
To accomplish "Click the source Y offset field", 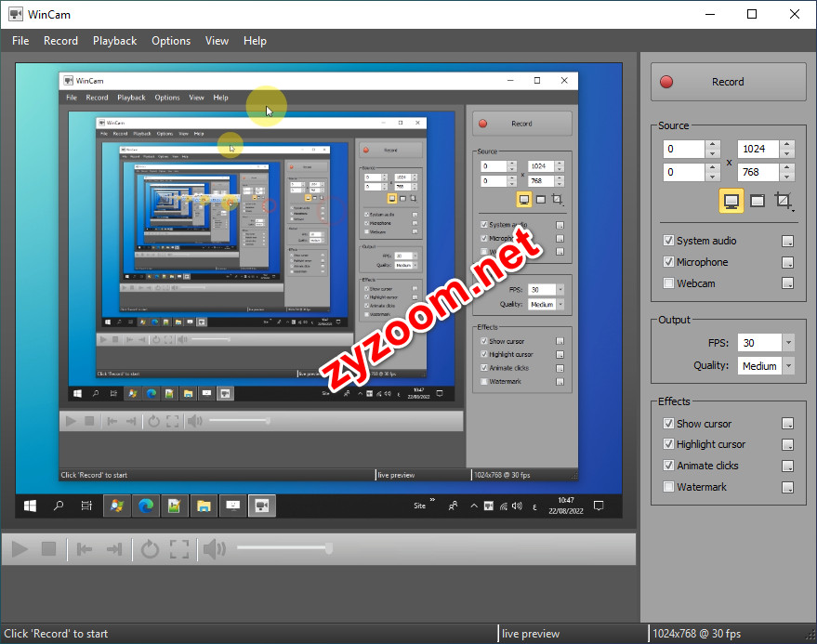I will pyautogui.click(x=684, y=172).
